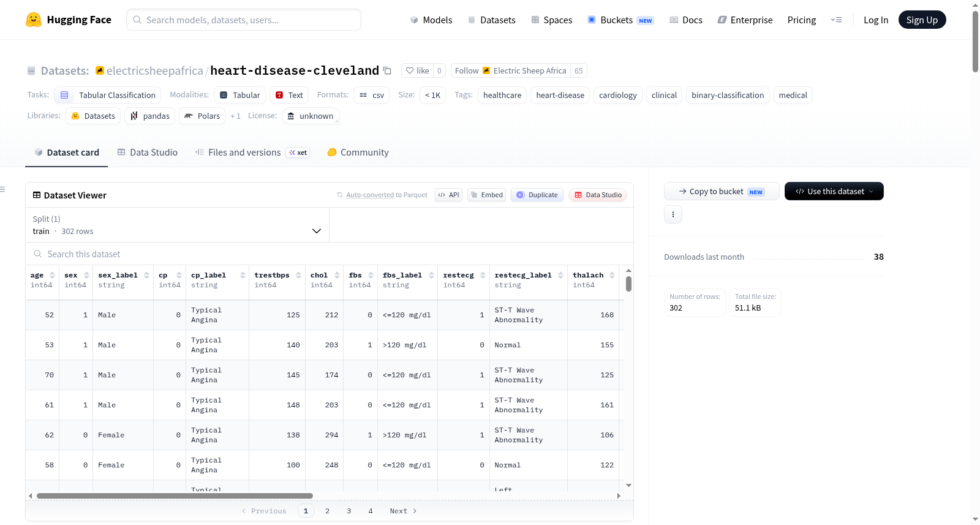Click the Log In link
This screenshot has height=525, width=980.
(x=876, y=20)
